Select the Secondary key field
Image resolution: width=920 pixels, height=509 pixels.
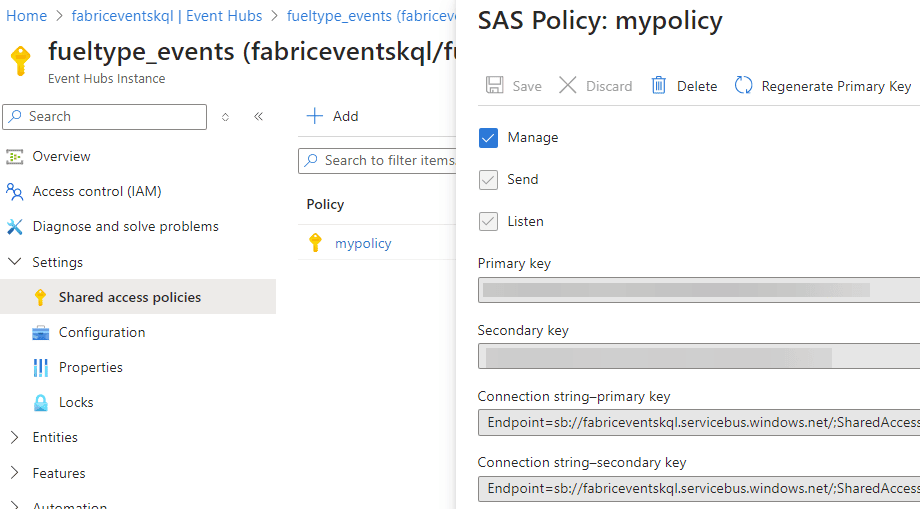tap(699, 357)
